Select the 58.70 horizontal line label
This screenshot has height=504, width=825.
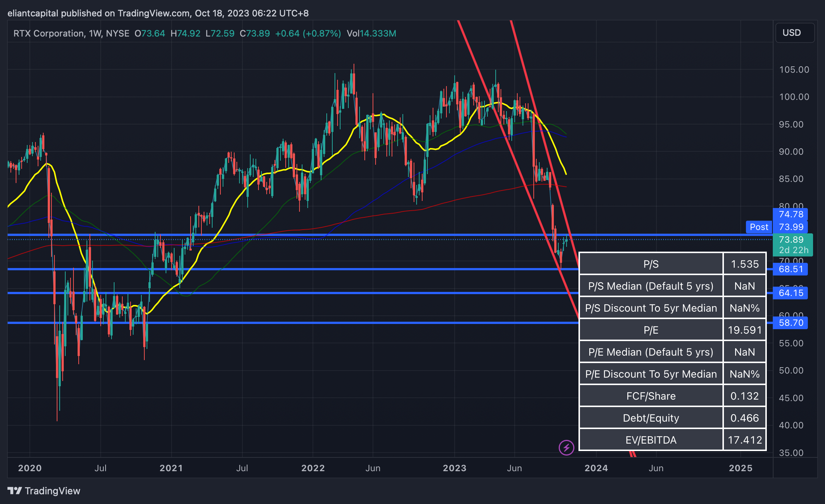pyautogui.click(x=791, y=323)
